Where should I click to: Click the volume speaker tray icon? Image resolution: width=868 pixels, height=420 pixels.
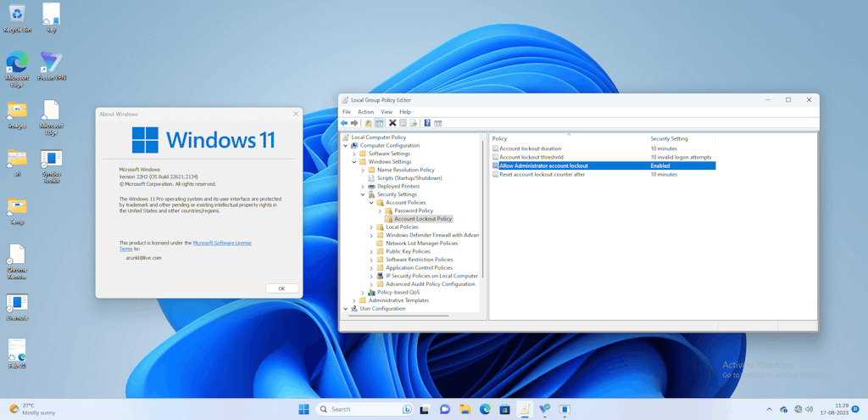click(810, 410)
